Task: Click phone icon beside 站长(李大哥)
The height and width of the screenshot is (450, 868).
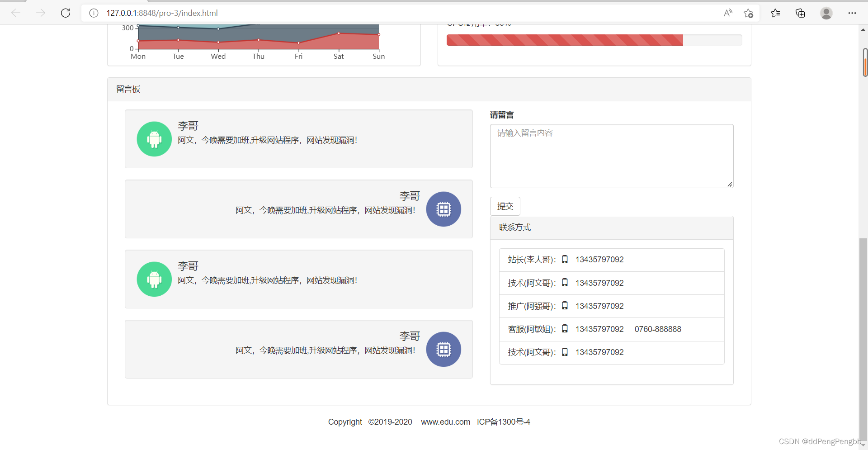Action: click(x=565, y=259)
